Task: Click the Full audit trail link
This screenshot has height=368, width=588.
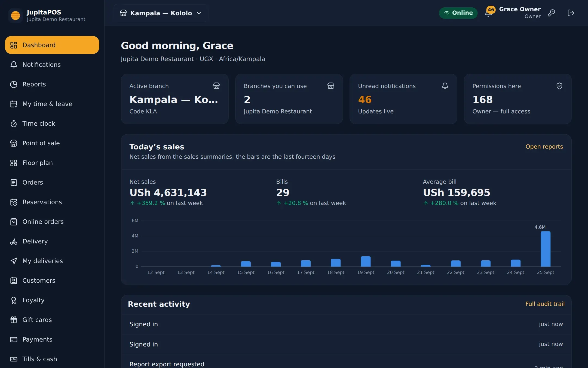Action: (545, 304)
